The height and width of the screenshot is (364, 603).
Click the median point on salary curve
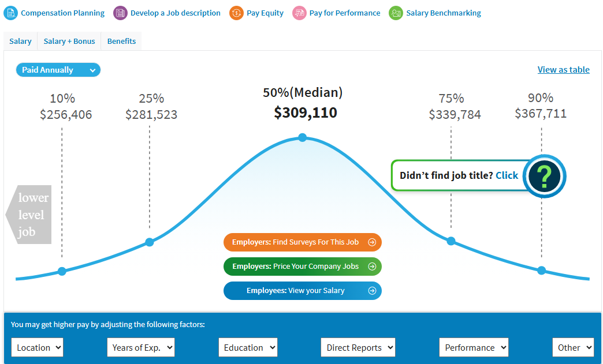click(302, 137)
